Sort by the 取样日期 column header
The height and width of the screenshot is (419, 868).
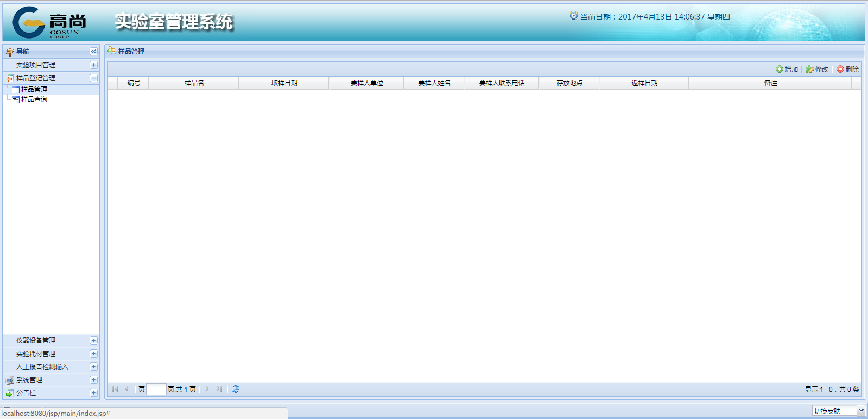284,83
